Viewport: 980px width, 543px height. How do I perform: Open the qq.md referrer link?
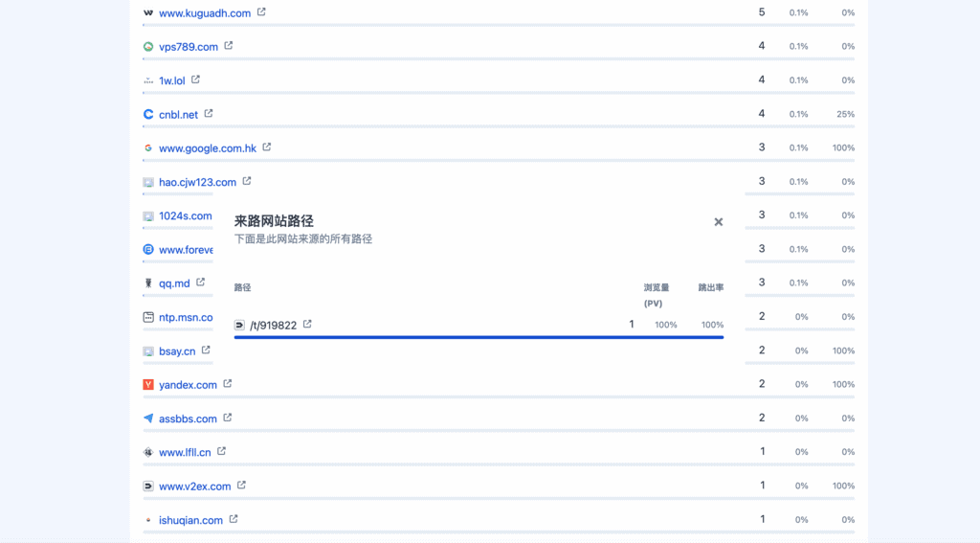pyautogui.click(x=174, y=283)
